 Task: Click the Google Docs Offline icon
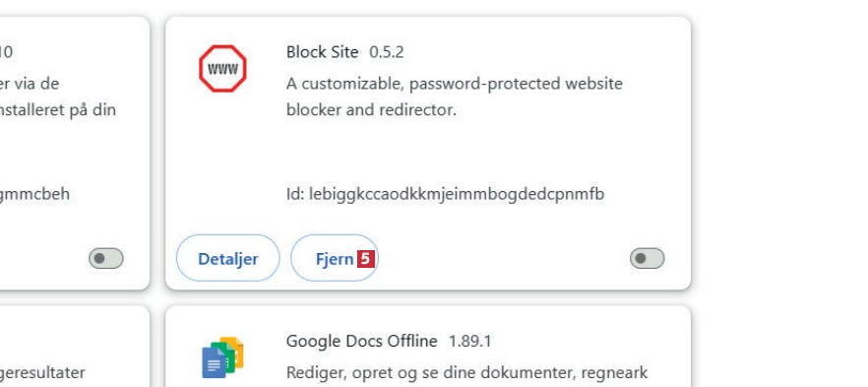coord(222,357)
